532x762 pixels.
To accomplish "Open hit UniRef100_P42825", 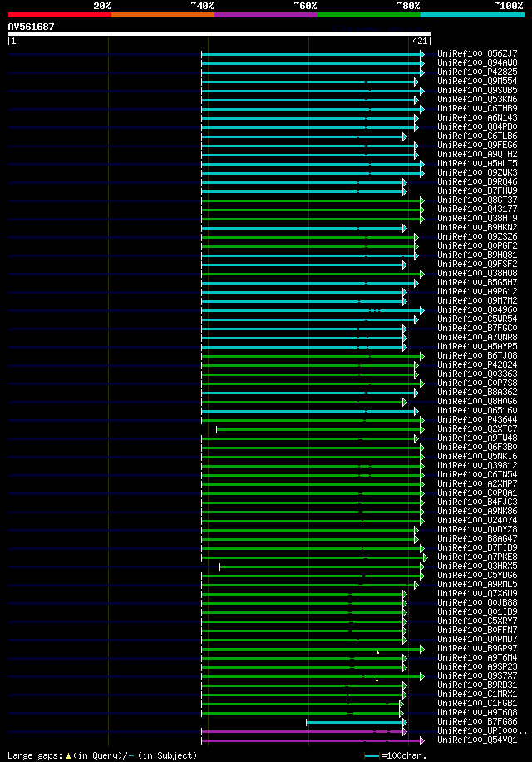I will [477, 72].
